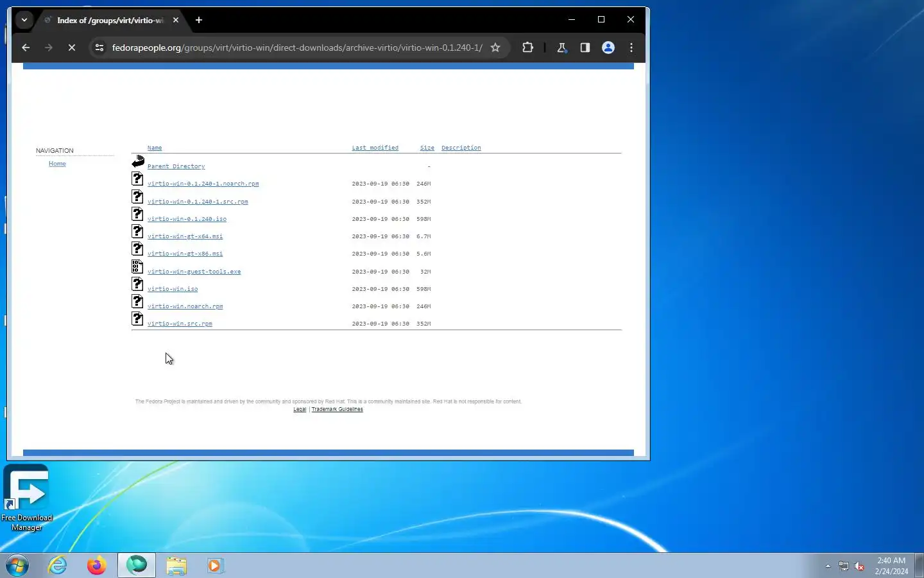Screen dimensions: 924x578
Task: Select the 32M size of guest-tools.exe
Action: pyautogui.click(x=425, y=272)
